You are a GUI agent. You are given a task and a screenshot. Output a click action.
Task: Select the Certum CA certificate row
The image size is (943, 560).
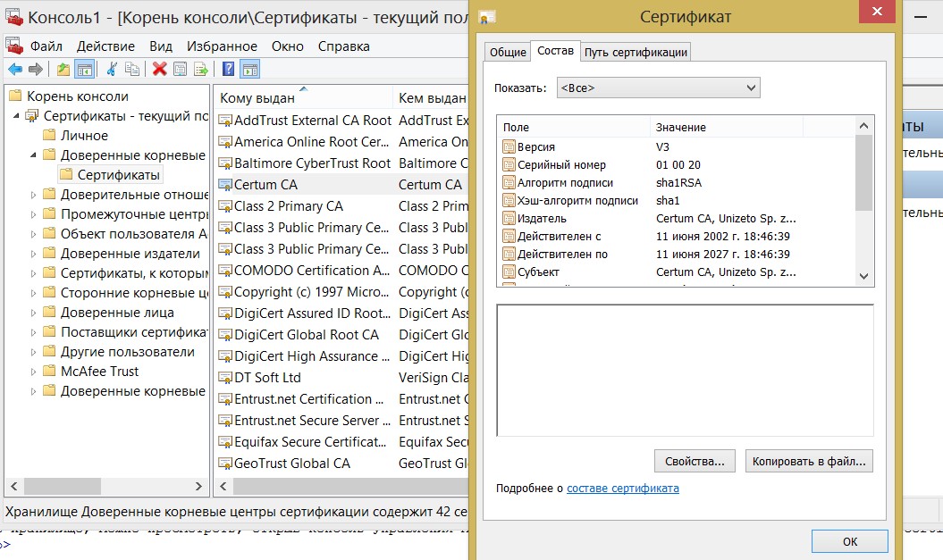[x=343, y=185]
